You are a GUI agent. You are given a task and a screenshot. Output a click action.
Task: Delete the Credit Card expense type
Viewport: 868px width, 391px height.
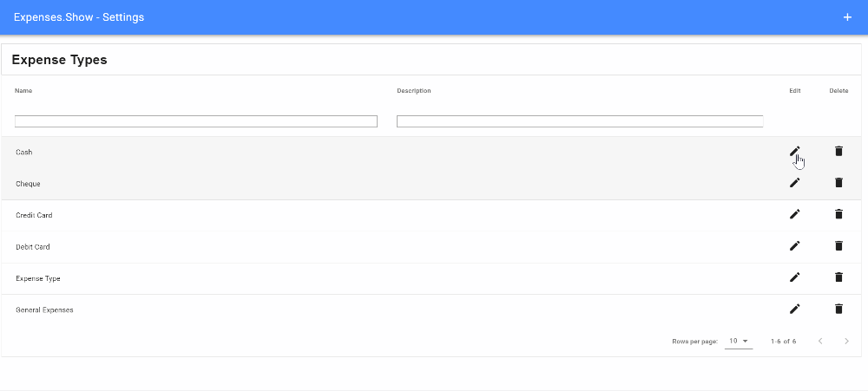(x=838, y=214)
